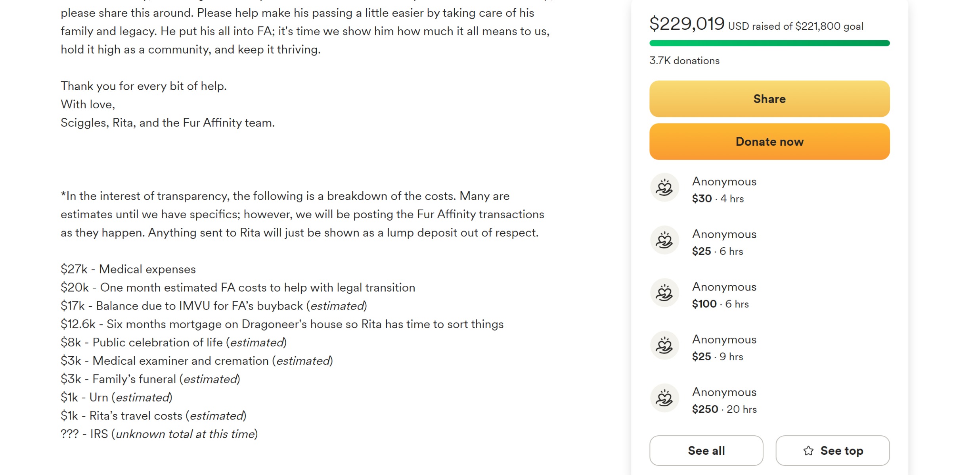
Task: Click the Fur Affinity team signature line
Action: (167, 123)
